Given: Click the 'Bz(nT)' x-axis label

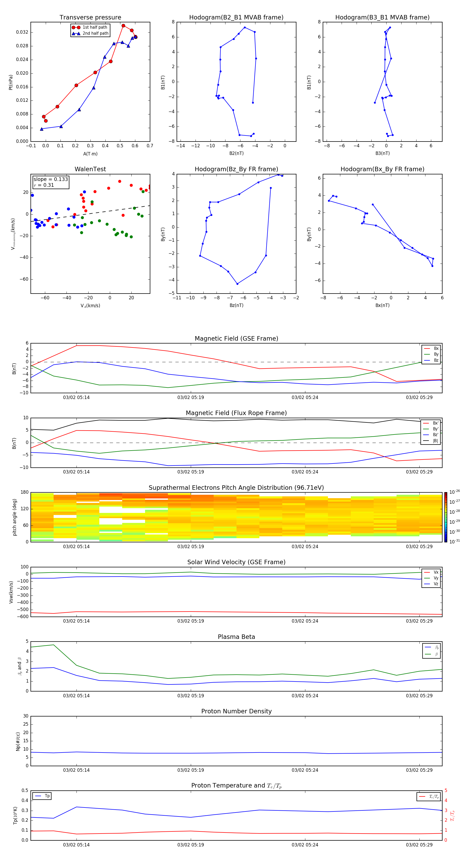Looking at the screenshot, I should pyautogui.click(x=236, y=305).
